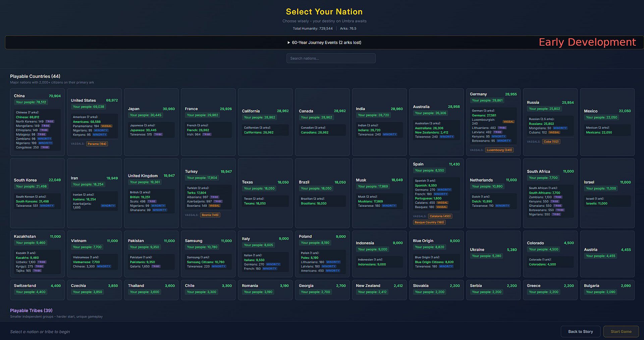Pick the New Zealand nation card

(379, 290)
